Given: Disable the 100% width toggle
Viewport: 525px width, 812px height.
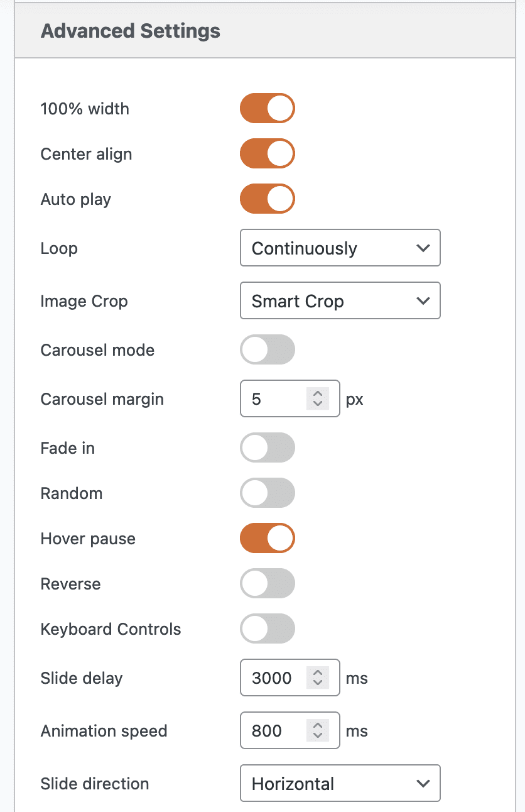Looking at the screenshot, I should tap(267, 109).
